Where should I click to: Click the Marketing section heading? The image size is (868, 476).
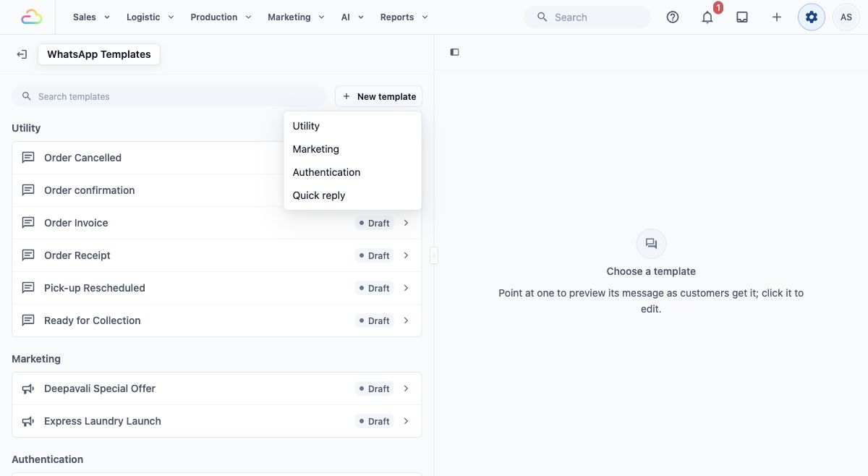[36, 359]
